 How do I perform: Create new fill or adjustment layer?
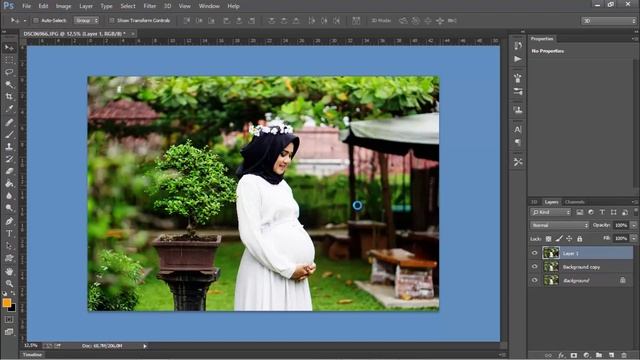(x=587, y=356)
